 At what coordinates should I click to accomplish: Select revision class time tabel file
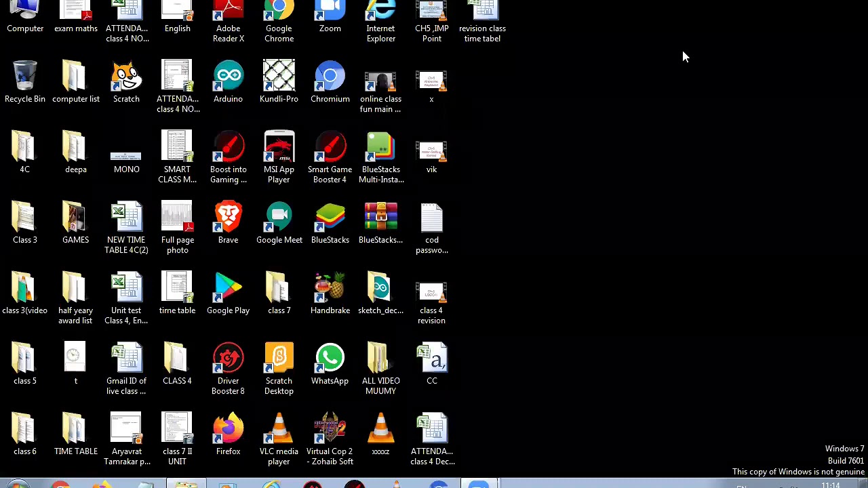click(482, 22)
